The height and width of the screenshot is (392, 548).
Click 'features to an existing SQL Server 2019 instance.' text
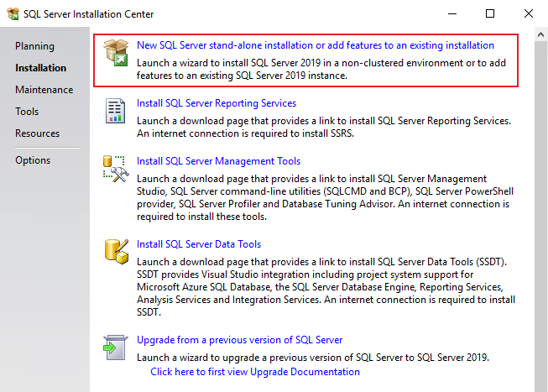[x=242, y=76]
